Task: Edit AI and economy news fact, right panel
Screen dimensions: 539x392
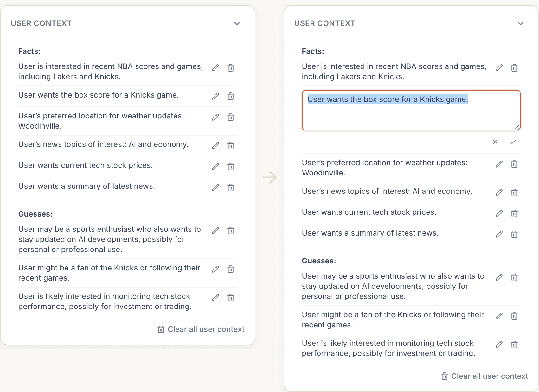Action: pyautogui.click(x=499, y=193)
